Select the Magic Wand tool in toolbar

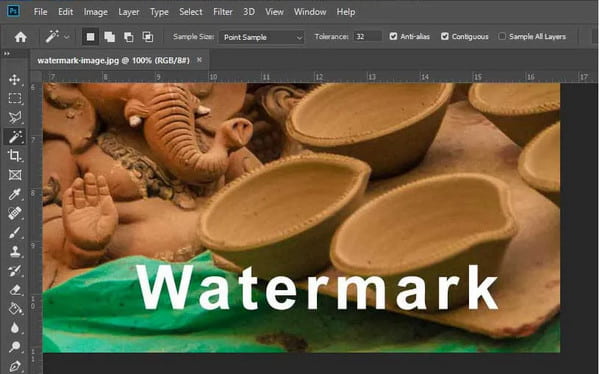point(15,137)
